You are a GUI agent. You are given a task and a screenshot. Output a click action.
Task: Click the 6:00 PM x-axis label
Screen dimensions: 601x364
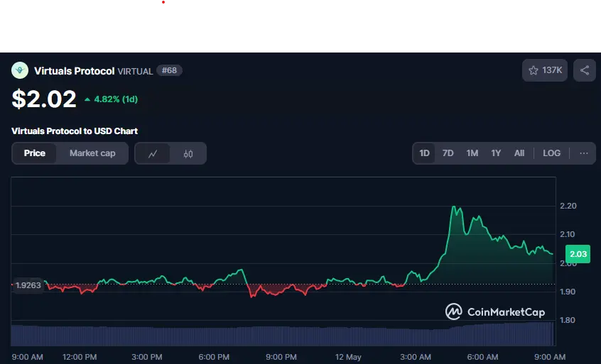(x=214, y=357)
